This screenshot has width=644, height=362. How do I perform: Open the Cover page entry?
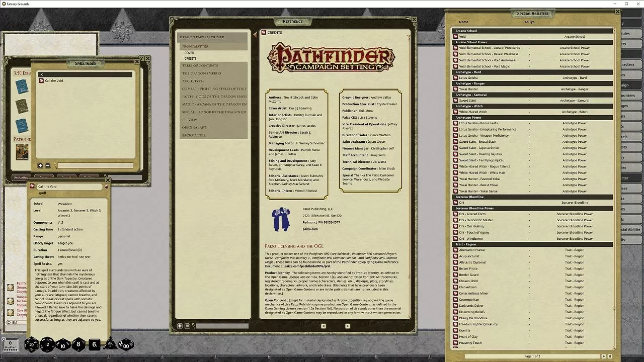pos(189,53)
